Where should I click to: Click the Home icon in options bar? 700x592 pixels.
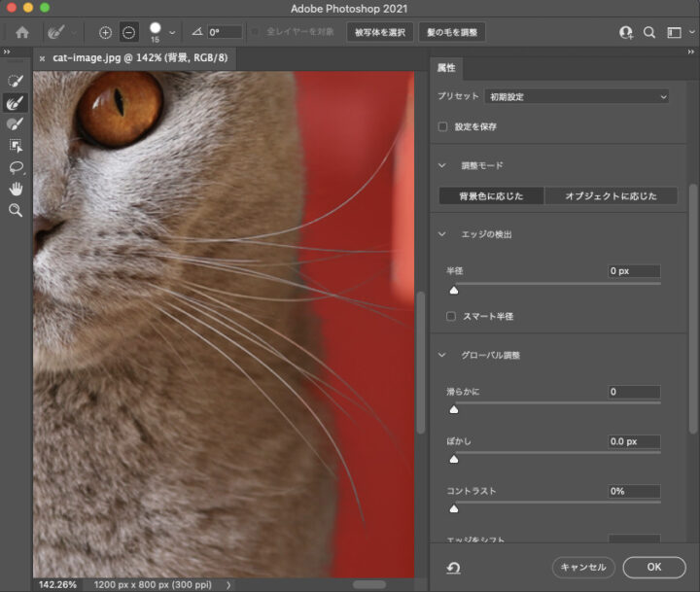[x=21, y=32]
